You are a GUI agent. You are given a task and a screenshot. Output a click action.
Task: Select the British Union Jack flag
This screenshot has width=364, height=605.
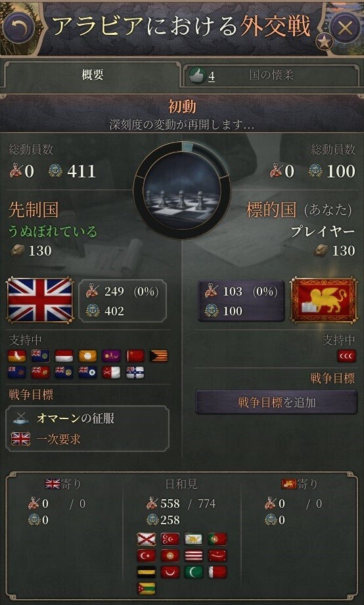(x=40, y=300)
